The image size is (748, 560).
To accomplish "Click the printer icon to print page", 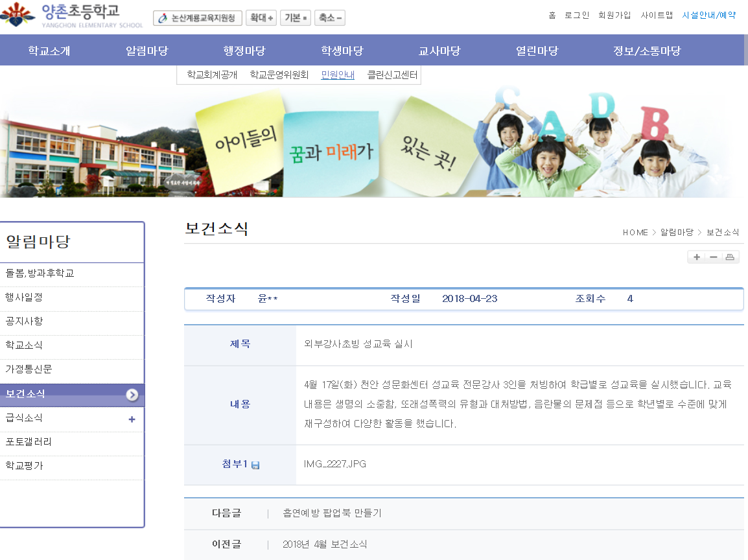I will pyautogui.click(x=730, y=257).
